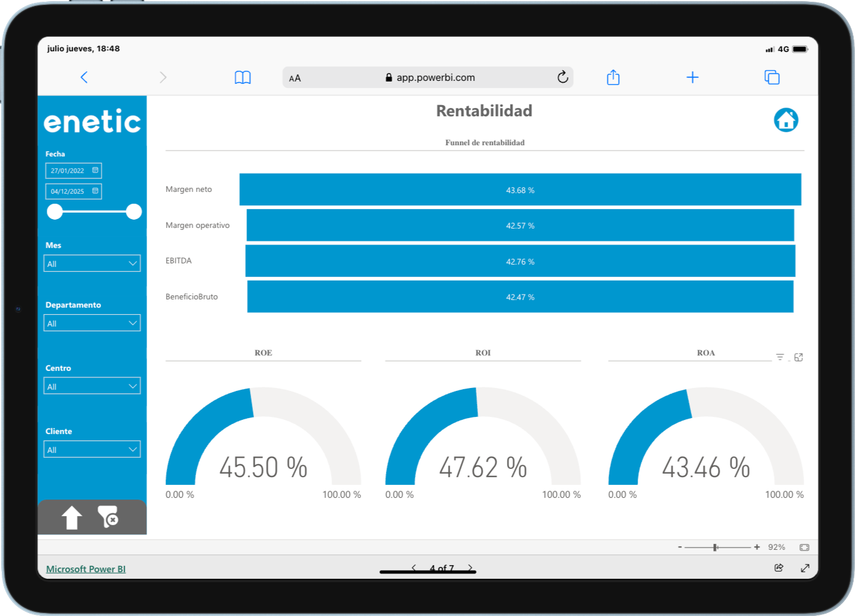Open the calendar on end date 04/12/2025
This screenshot has height=616, width=855.
pyautogui.click(x=95, y=191)
